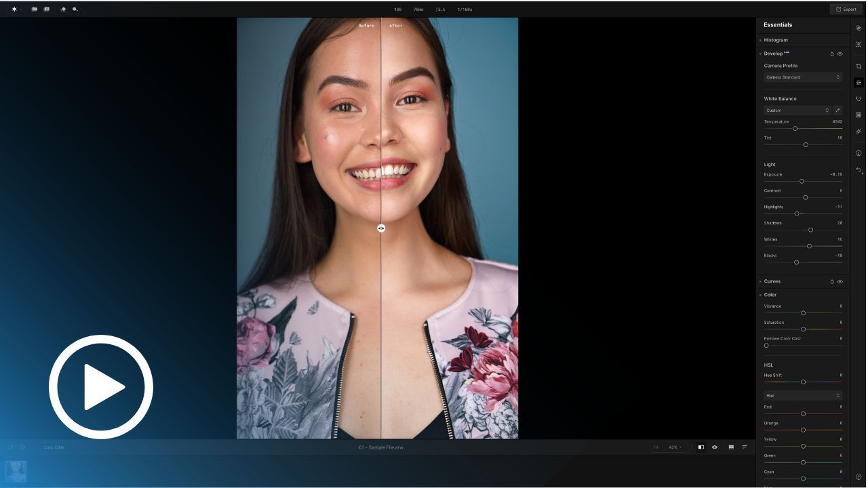The height and width of the screenshot is (488, 868).
Task: Click the Temperature slider handle
Action: click(x=795, y=129)
